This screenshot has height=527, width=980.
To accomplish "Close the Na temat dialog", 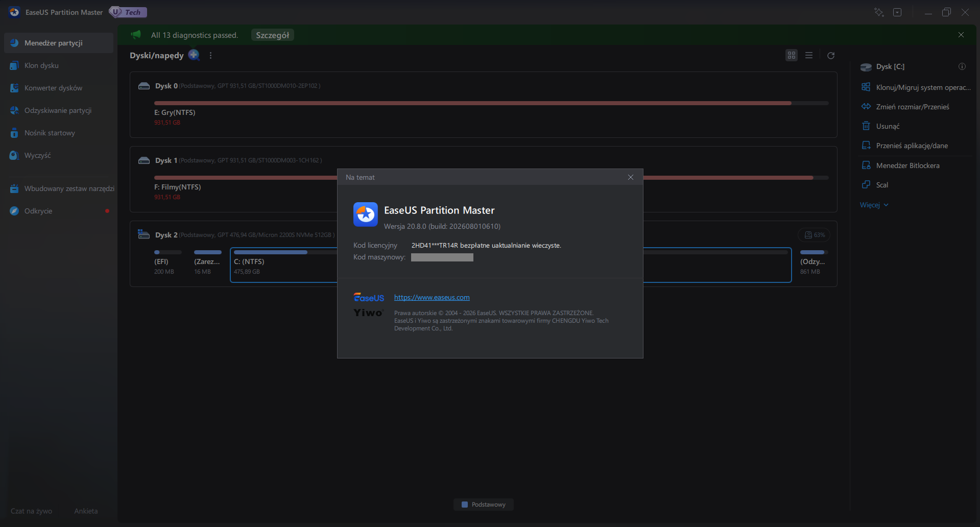I will coord(631,177).
